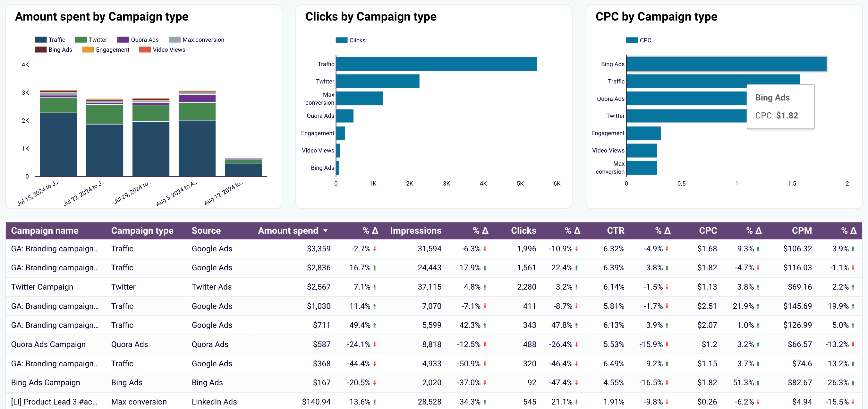Sort by Impressions column header
Image resolution: width=868 pixels, height=409 pixels.
[415, 231]
